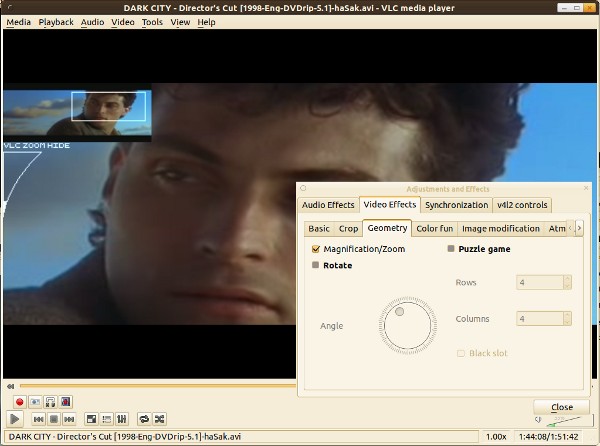Click the slower rewind arrow near seek bar
The image size is (600, 446).
tap(10, 386)
